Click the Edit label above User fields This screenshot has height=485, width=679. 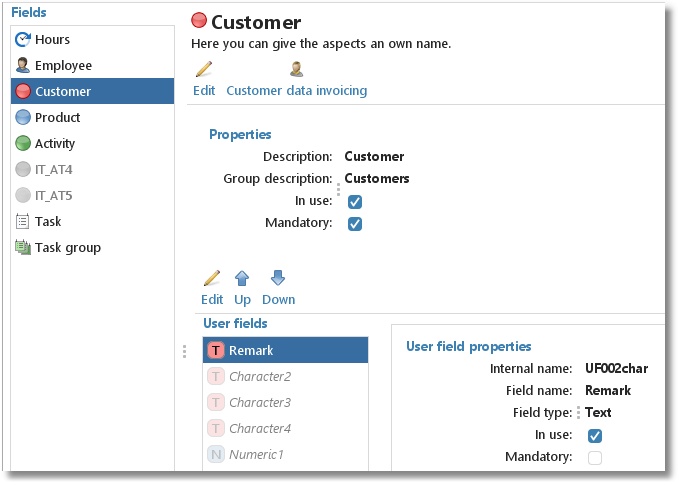(212, 300)
